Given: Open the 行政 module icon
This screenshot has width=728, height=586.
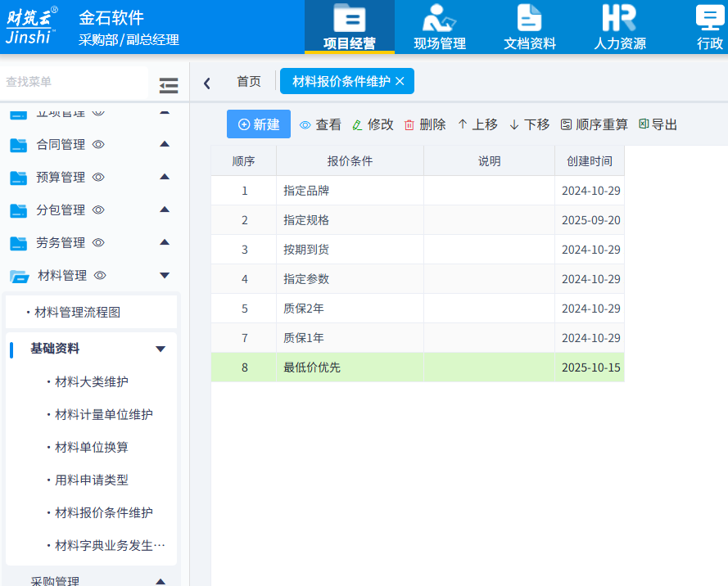Looking at the screenshot, I should click(x=710, y=19).
